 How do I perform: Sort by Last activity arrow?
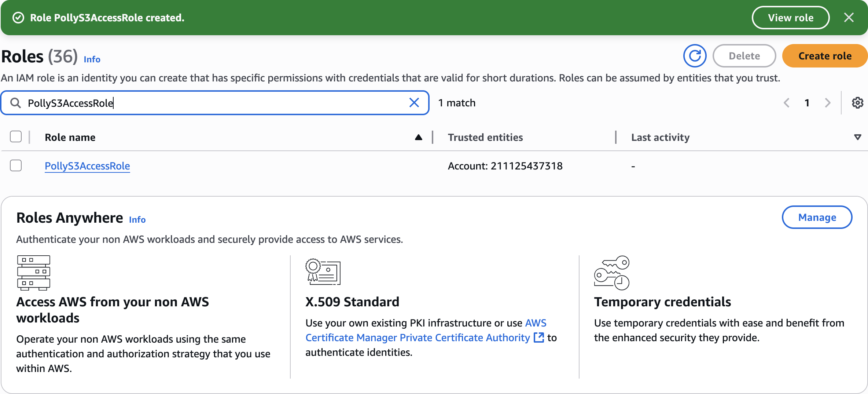[x=857, y=137]
